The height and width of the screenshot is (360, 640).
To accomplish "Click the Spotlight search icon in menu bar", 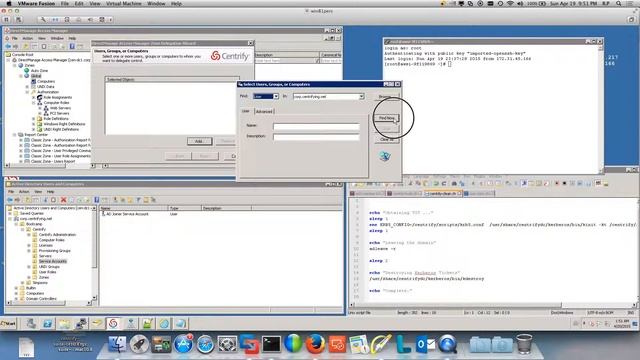I will [619, 4].
